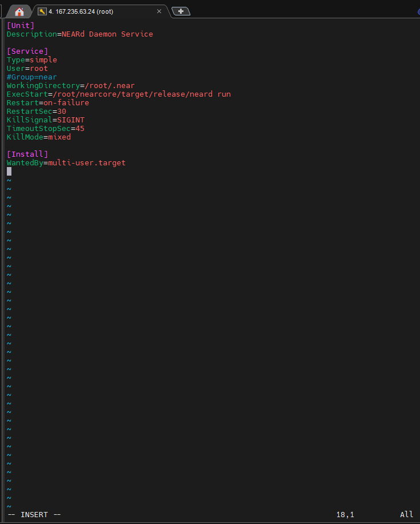
Task: Click the 18,1 cursor position indicator
Action: [x=345, y=515]
